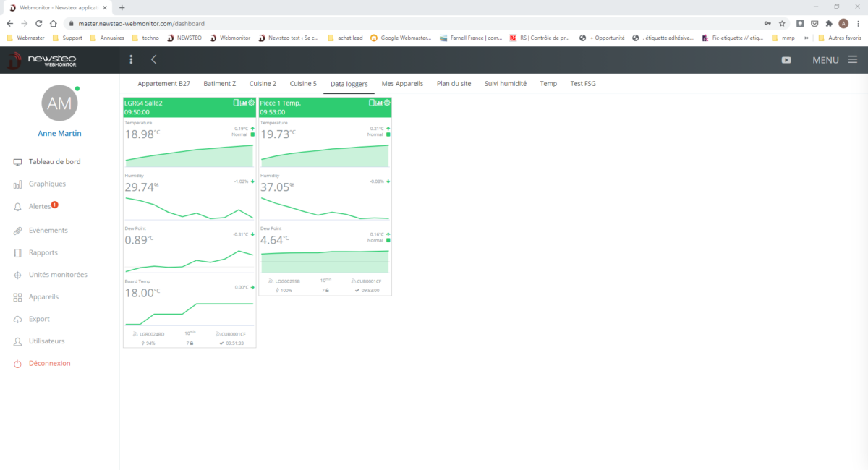868x470 pixels.
Task: Click 18.00°C board temp value
Action: pyautogui.click(x=142, y=293)
